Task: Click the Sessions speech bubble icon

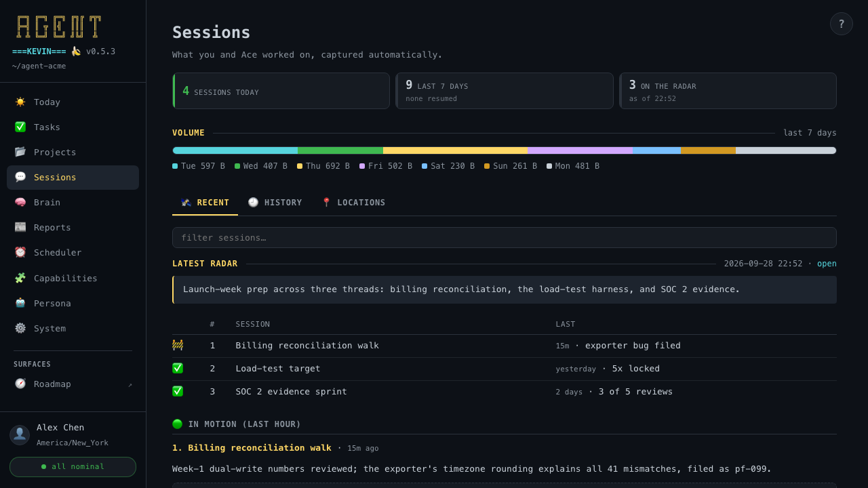Action: click(x=20, y=177)
